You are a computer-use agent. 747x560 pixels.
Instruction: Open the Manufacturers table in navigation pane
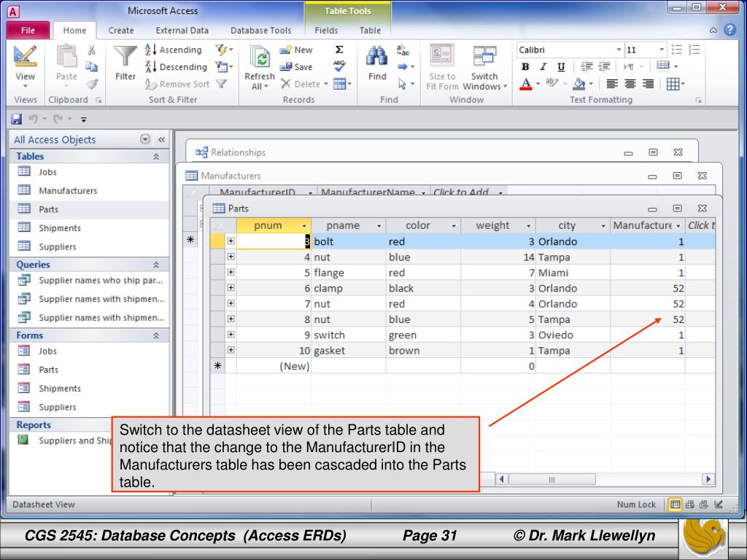point(68,190)
